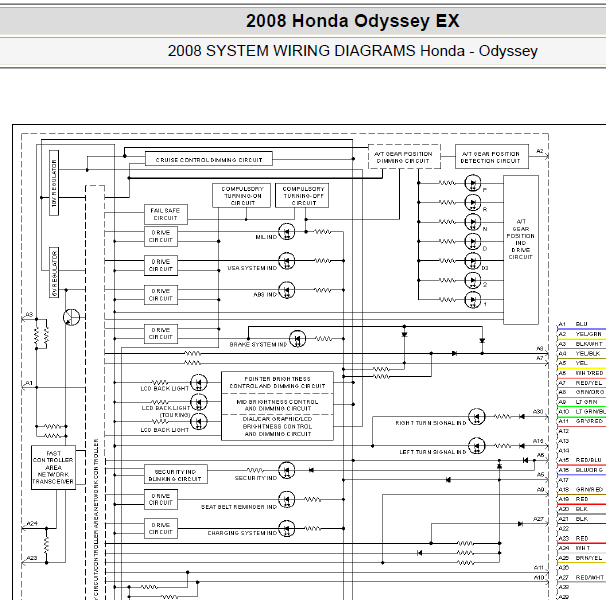606x600 pixels.
Task: Click the LCD BACKLIGHT (TOURING) LED symbol
Action: coord(199,402)
